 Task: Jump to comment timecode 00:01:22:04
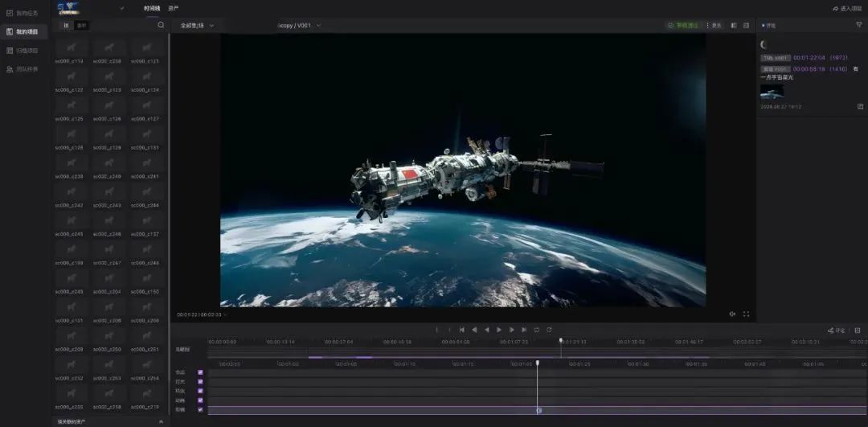click(x=809, y=58)
